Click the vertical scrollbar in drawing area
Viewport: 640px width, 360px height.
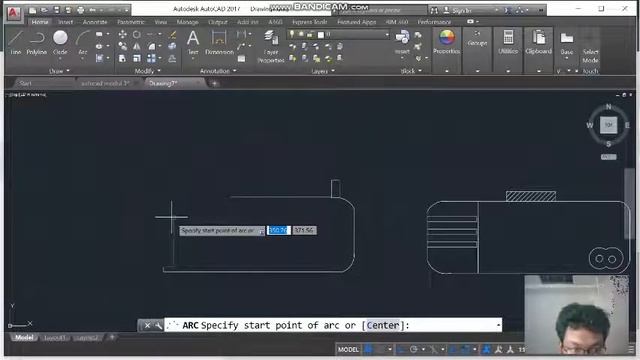point(629,204)
